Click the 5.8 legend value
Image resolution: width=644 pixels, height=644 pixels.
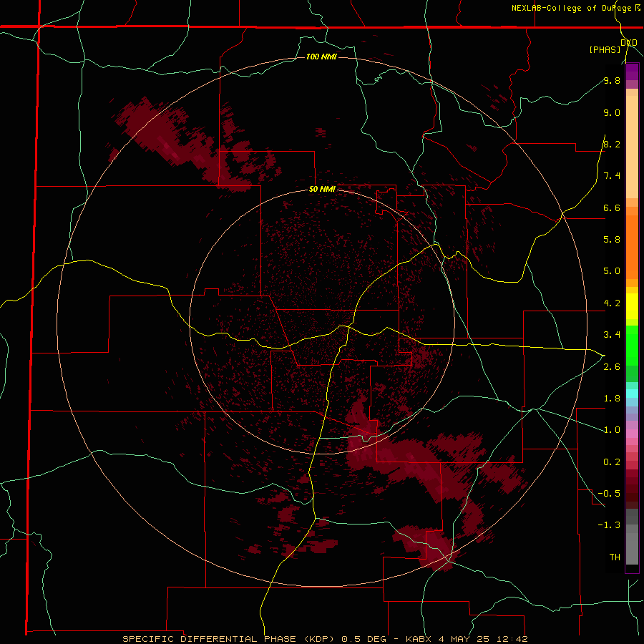click(612, 239)
